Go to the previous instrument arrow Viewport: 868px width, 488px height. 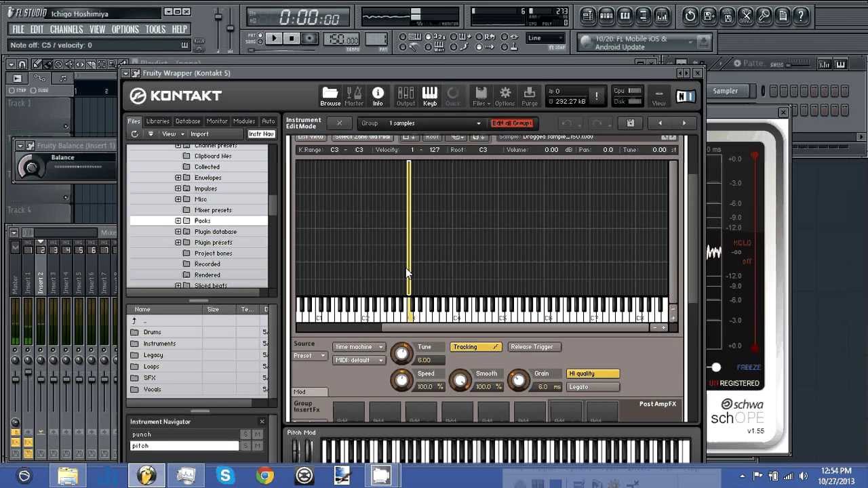coord(660,123)
